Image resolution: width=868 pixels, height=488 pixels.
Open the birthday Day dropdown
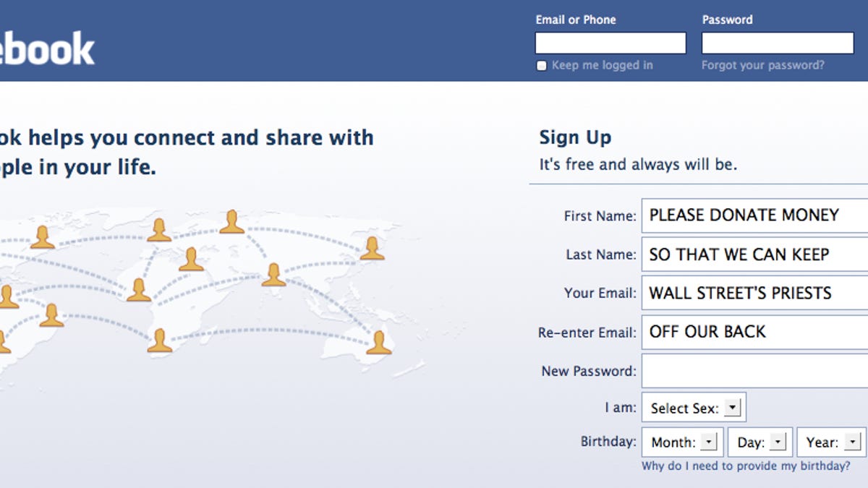coord(759,442)
